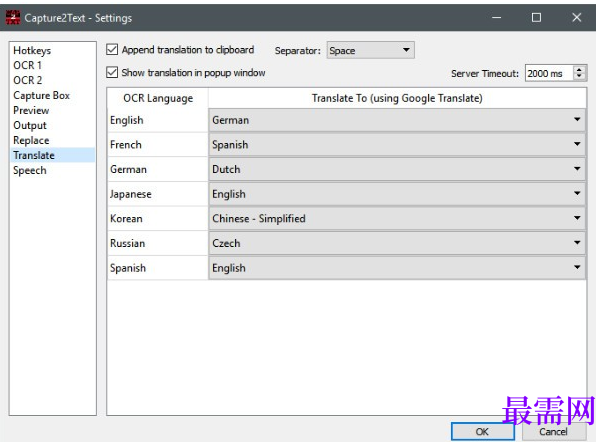The width and height of the screenshot is (614, 442).
Task: Open translation dropdown for Japanese row
Action: click(397, 194)
